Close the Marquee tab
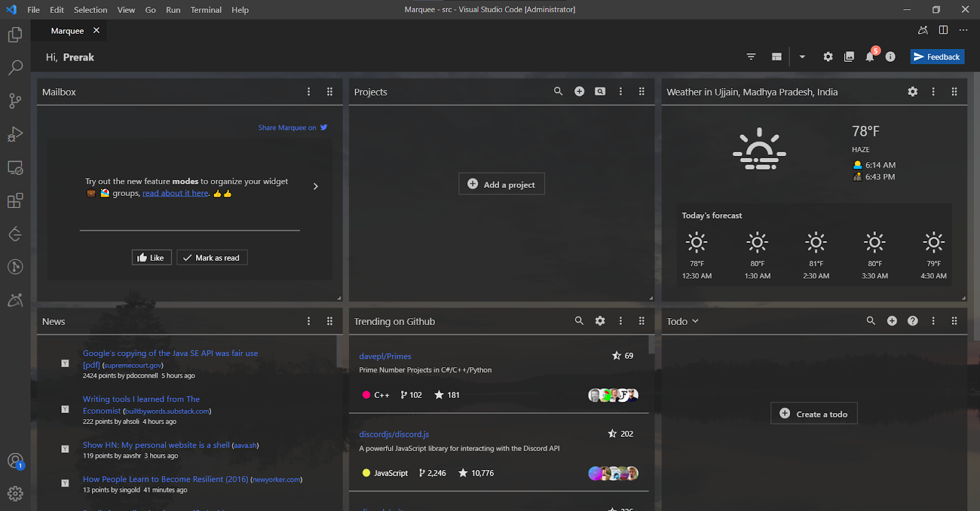Viewport: 980px width, 511px height. pos(96,30)
